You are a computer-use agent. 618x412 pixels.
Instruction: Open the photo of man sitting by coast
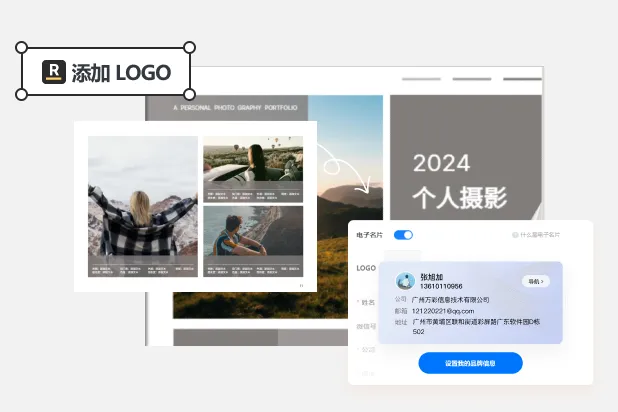253,241
